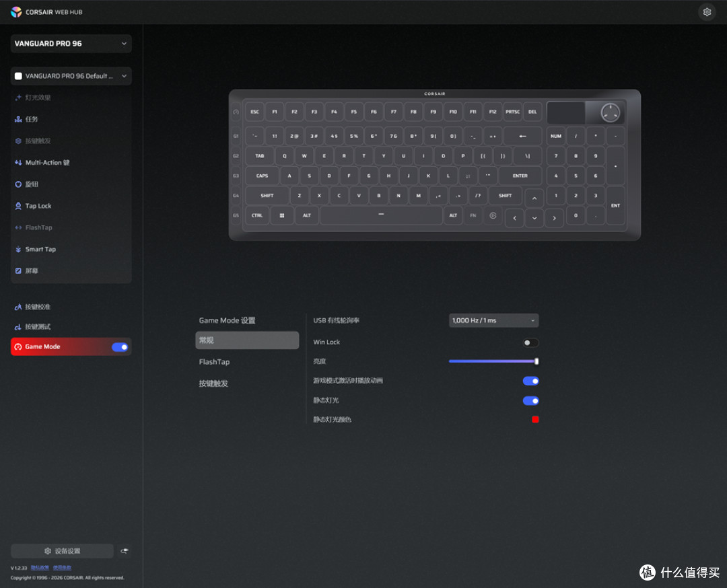Open the 按键测试 key test icon
The width and height of the screenshot is (727, 588).
[x=18, y=327]
